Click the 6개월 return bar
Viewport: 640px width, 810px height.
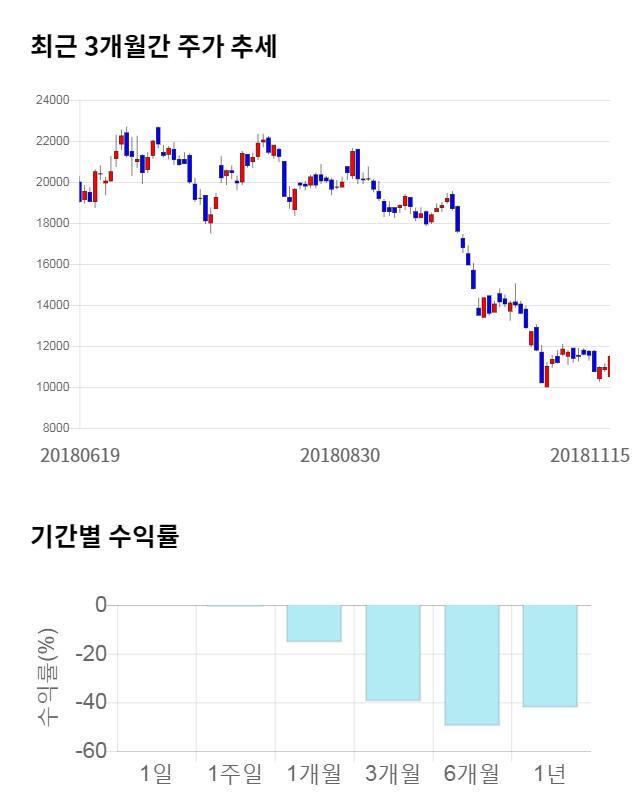472,664
